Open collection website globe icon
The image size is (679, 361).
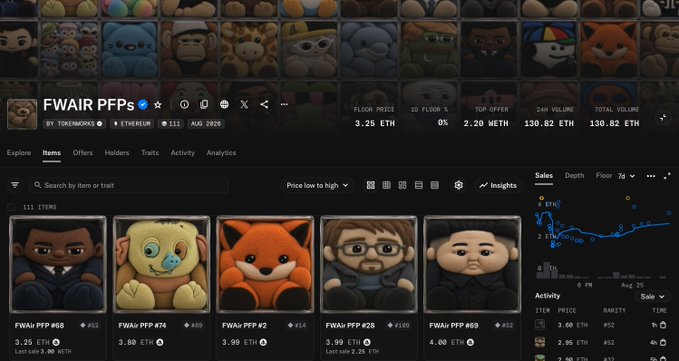[224, 104]
